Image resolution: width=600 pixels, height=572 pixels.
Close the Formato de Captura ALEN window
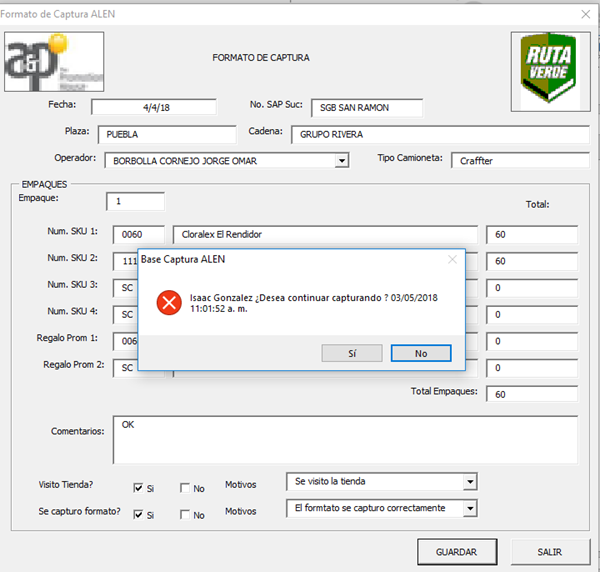585,13
